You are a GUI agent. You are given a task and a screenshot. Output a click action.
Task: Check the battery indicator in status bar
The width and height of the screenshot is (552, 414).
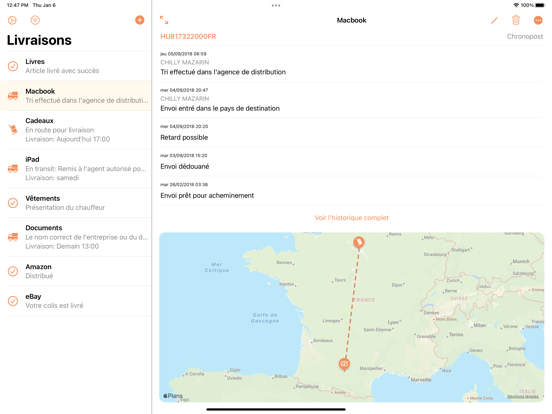(540, 5)
